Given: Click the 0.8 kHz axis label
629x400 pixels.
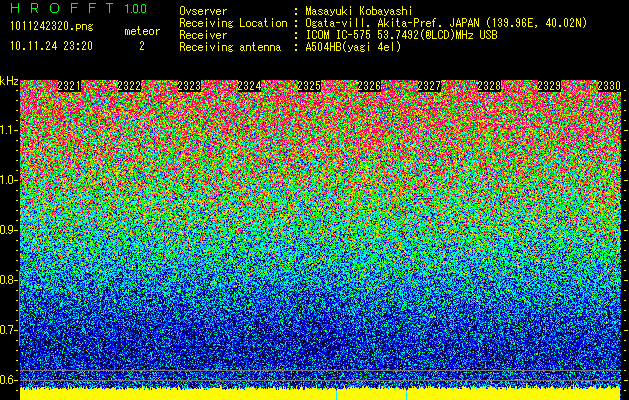Looking at the screenshot, I should click(9, 280).
